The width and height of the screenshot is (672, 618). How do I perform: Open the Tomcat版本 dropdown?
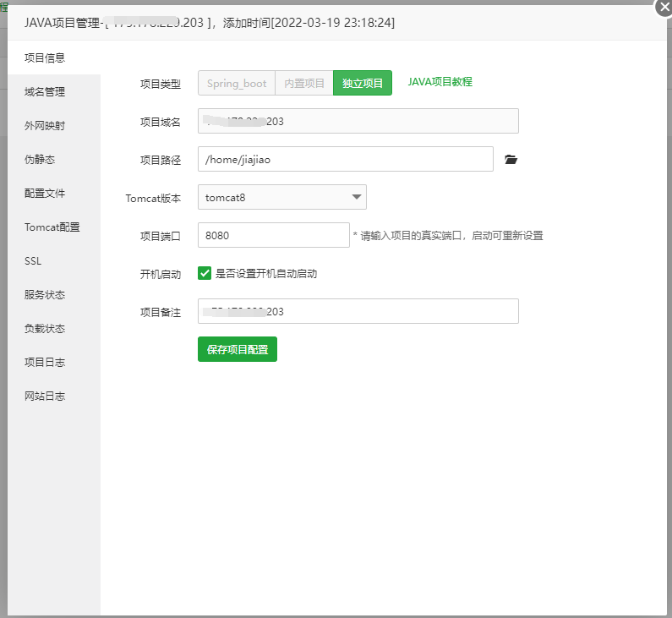click(x=282, y=197)
